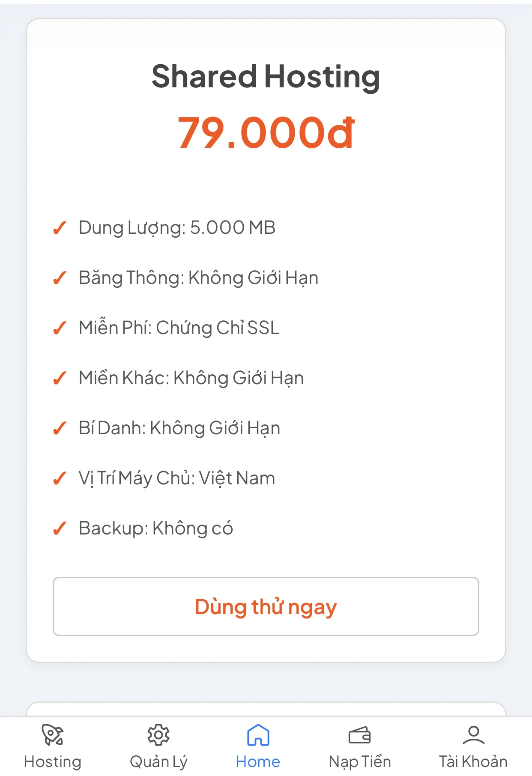
Task: Click the Miền Khác: Không Giới Hạn text
Action: (x=191, y=378)
